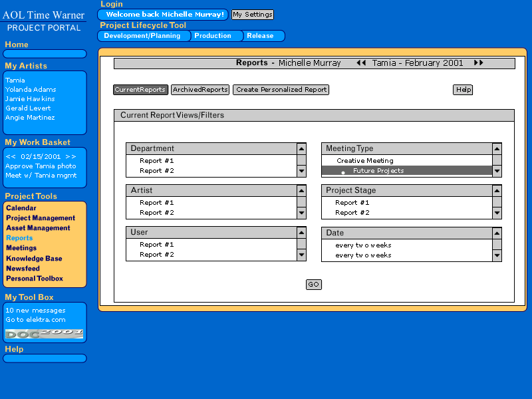Select the Future Projects bullet option
The height and width of the screenshot is (399, 532).
click(x=378, y=171)
